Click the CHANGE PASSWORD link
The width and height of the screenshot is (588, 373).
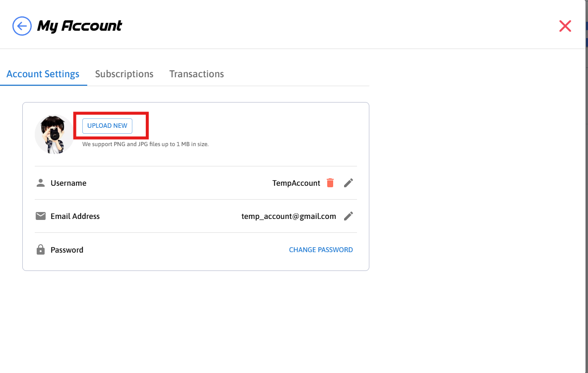[x=321, y=250]
